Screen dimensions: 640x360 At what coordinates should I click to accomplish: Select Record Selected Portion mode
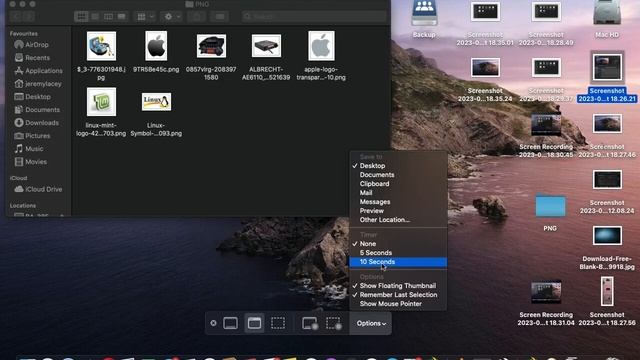pyautogui.click(x=333, y=323)
